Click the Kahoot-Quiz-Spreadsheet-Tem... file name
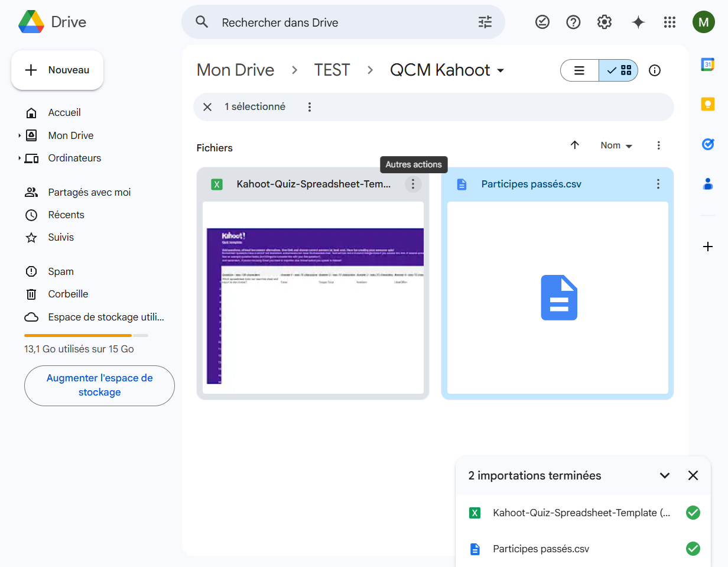The width and height of the screenshot is (728, 567). point(314,184)
